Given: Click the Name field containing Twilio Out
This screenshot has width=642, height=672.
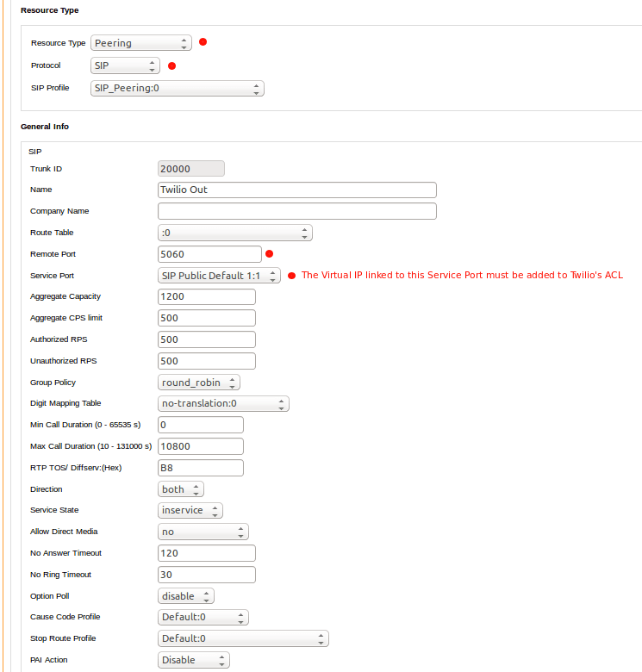Looking at the screenshot, I should pos(297,190).
